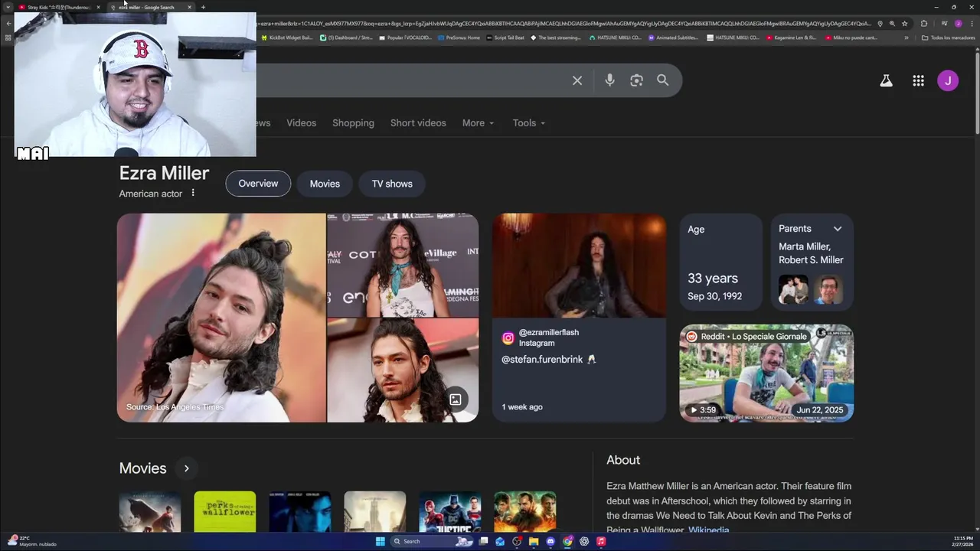Open Apple Music from the taskbar
The width and height of the screenshot is (980, 551).
(x=601, y=541)
